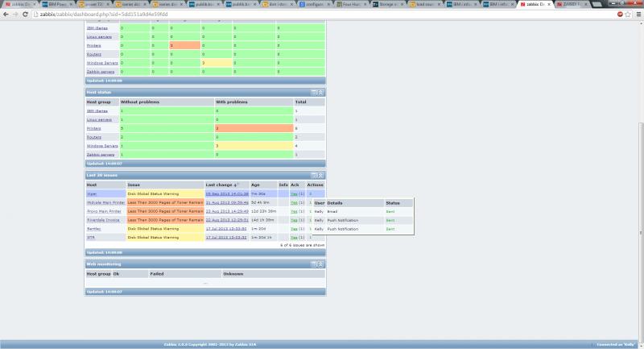Open the configur... browser tab
Viewport: 644px width, 349px height.
pyautogui.click(x=313, y=4)
